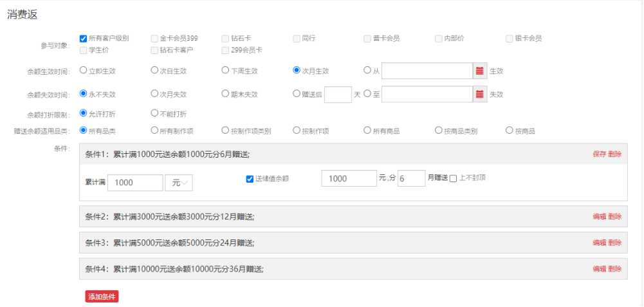Click 删除 link for 条件3

click(615, 243)
